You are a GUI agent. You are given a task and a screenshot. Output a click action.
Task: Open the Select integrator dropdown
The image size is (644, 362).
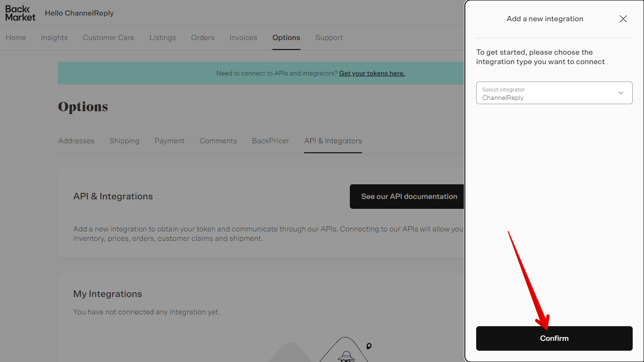(x=554, y=93)
